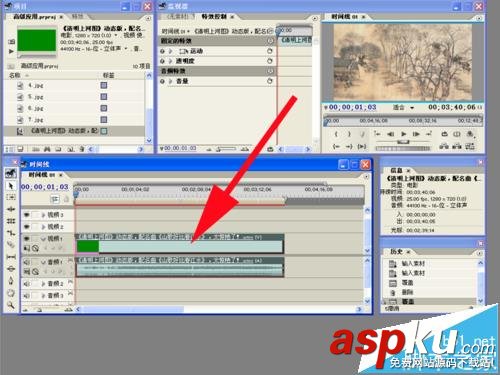Viewport: 500px width, 375px height.
Task: Switch to Effects tab in project window
Action: point(78,16)
